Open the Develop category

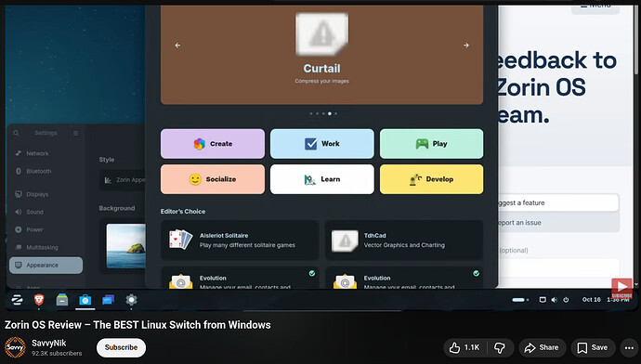(431, 179)
